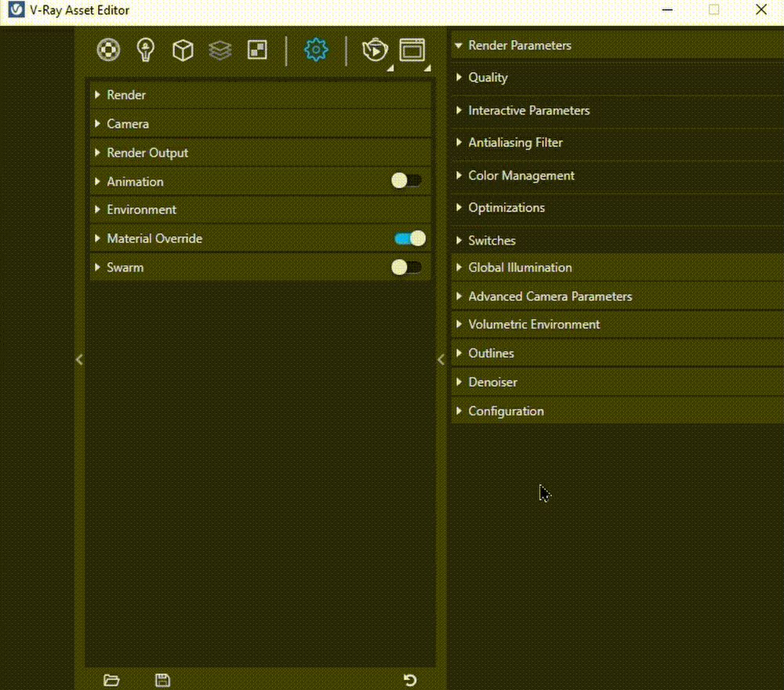
Task: Click the load settings folder icon
Action: [111, 680]
